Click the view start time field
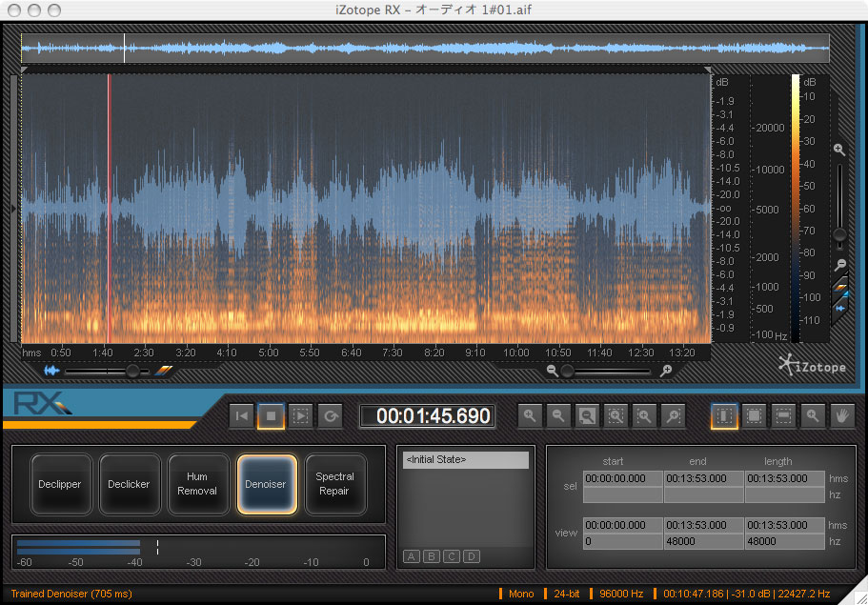868x605 pixels. click(623, 525)
